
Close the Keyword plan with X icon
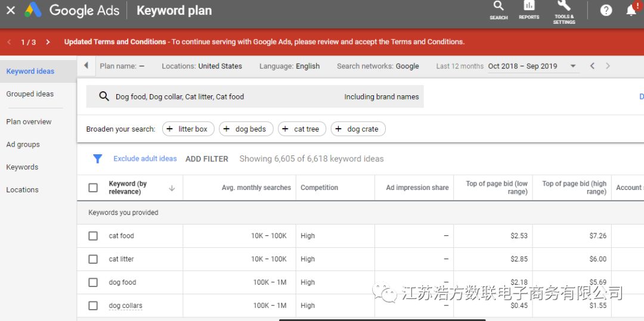tap(11, 10)
